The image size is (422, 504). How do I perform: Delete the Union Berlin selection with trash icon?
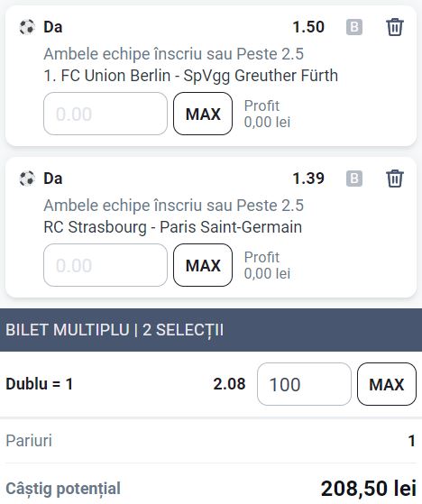pos(394,27)
